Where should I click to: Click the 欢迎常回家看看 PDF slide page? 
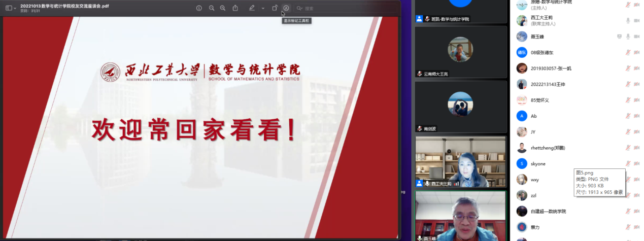pyautogui.click(x=200, y=128)
